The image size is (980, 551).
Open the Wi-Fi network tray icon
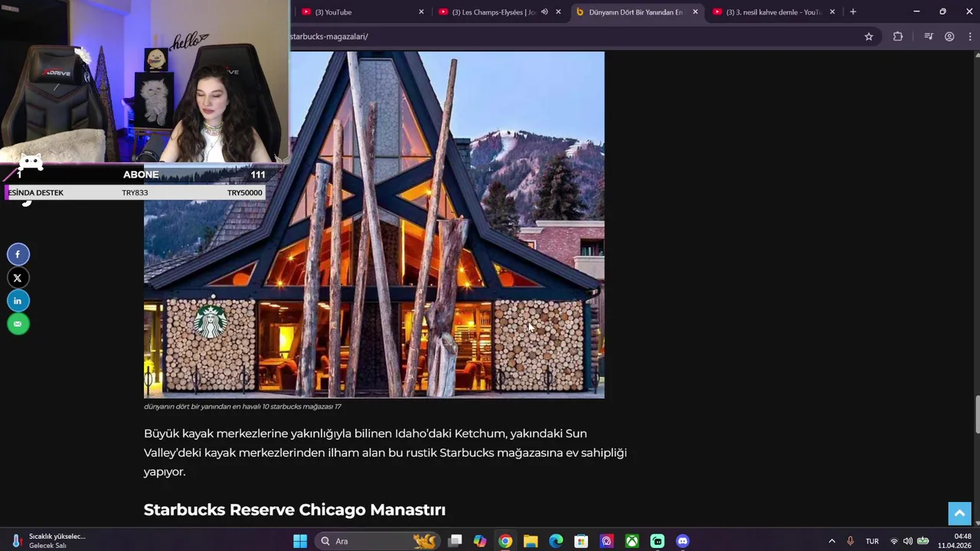tap(894, 541)
